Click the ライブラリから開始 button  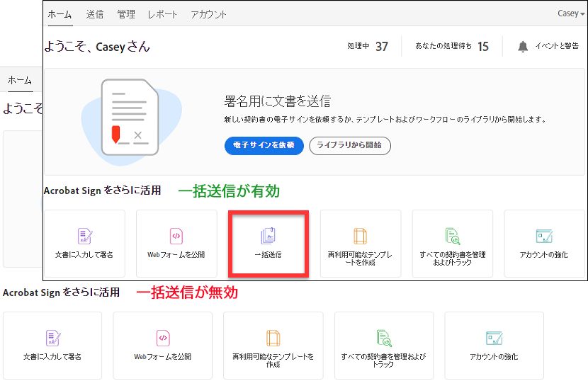350,145
